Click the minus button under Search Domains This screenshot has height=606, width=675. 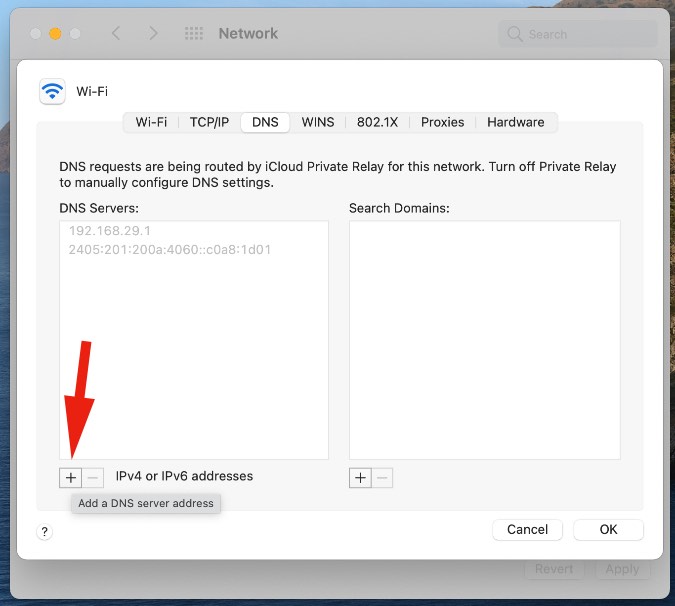tap(382, 477)
